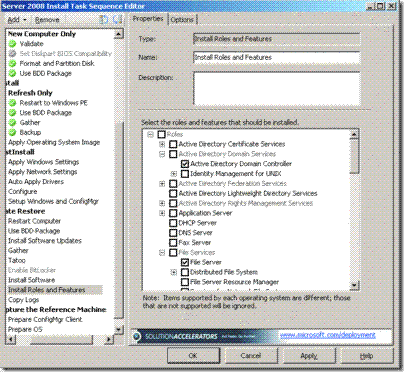Click task list scroll-down arrow
The width and height of the screenshot is (404, 372).
click(x=118, y=329)
